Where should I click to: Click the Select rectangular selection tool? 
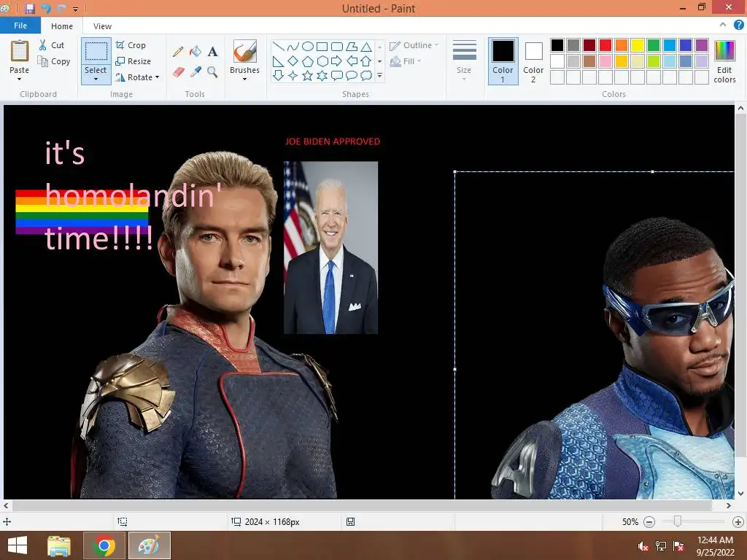coord(96,52)
